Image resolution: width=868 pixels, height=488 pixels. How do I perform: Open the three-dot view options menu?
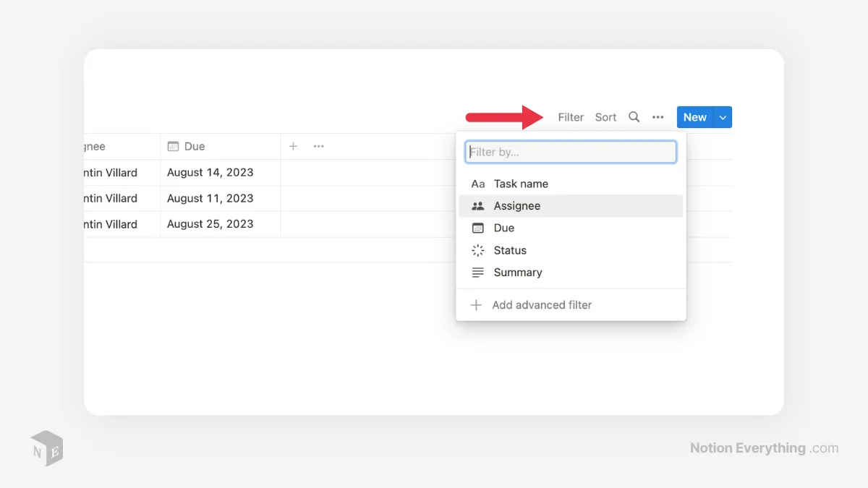(x=658, y=116)
